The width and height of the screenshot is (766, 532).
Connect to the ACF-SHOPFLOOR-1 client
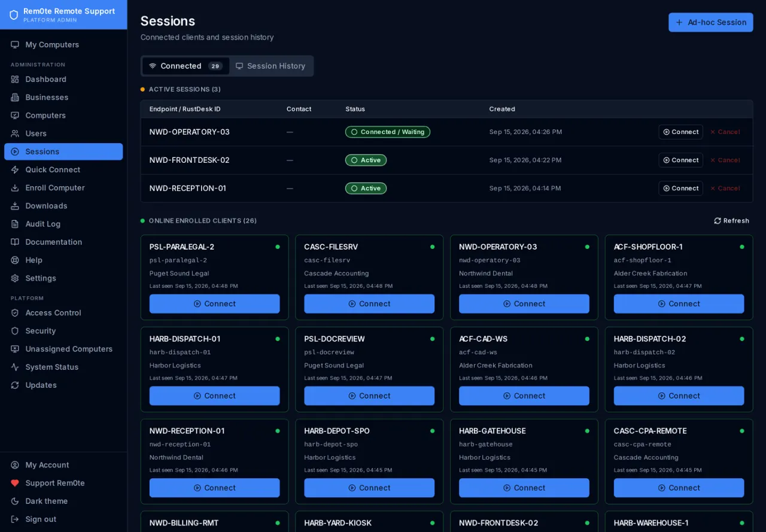coord(679,304)
